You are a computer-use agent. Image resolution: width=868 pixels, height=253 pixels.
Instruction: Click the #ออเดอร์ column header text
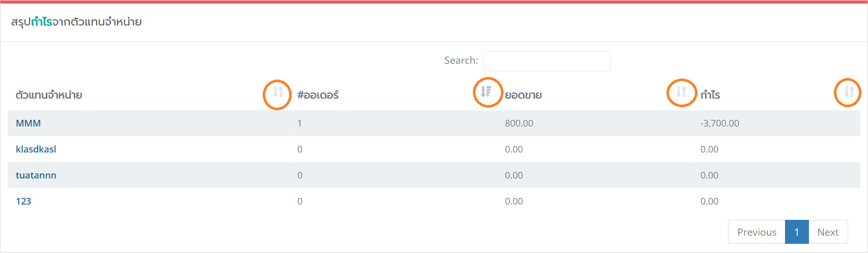pos(318,95)
